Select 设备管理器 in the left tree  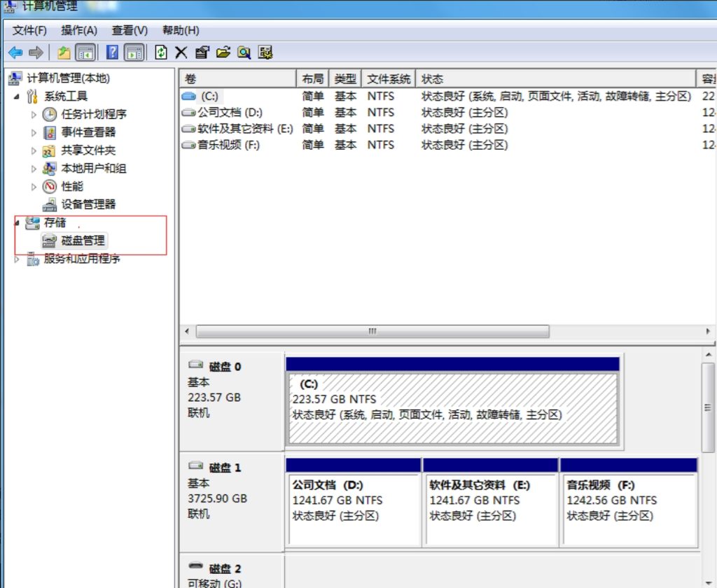88,204
